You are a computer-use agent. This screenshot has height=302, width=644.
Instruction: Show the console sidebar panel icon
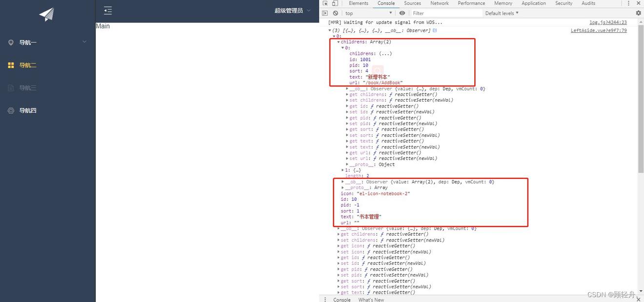(x=325, y=13)
